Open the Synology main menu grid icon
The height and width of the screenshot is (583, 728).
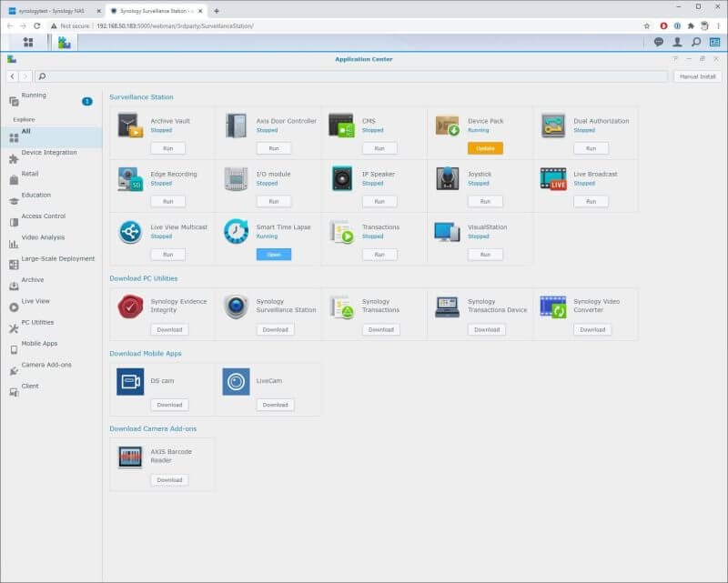point(28,42)
